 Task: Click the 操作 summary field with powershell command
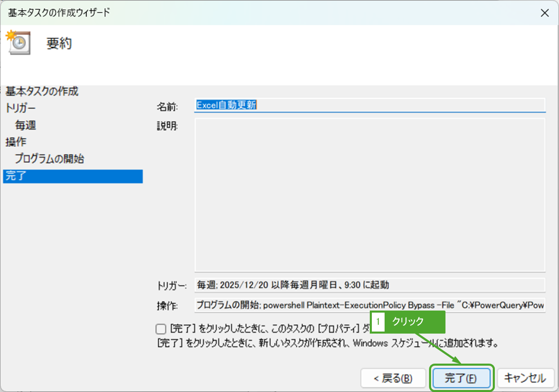pyautogui.click(x=369, y=305)
